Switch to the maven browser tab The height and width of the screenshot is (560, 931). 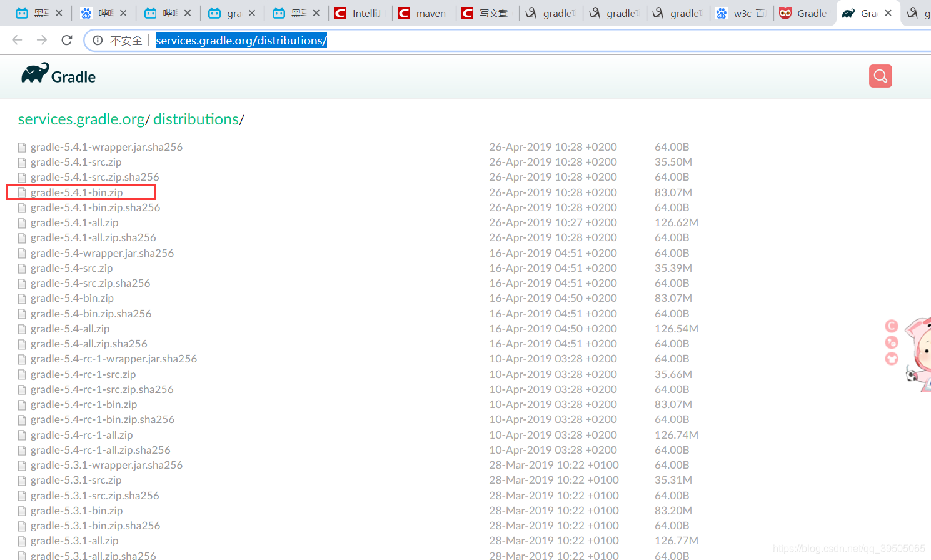(424, 13)
